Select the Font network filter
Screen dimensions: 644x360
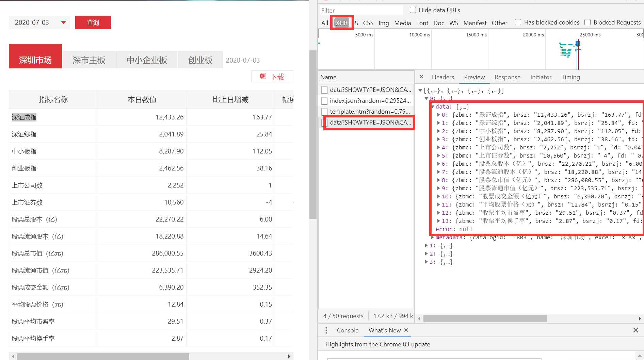(422, 23)
